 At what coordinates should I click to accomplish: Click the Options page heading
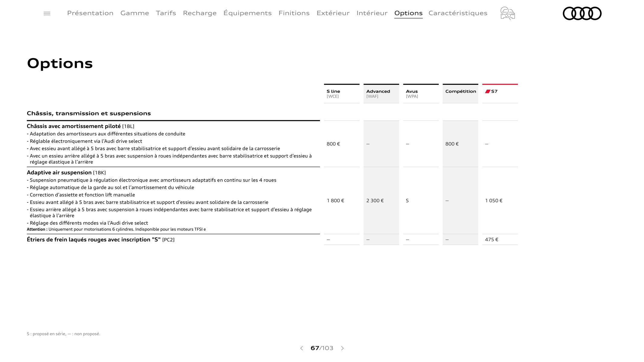(60, 63)
